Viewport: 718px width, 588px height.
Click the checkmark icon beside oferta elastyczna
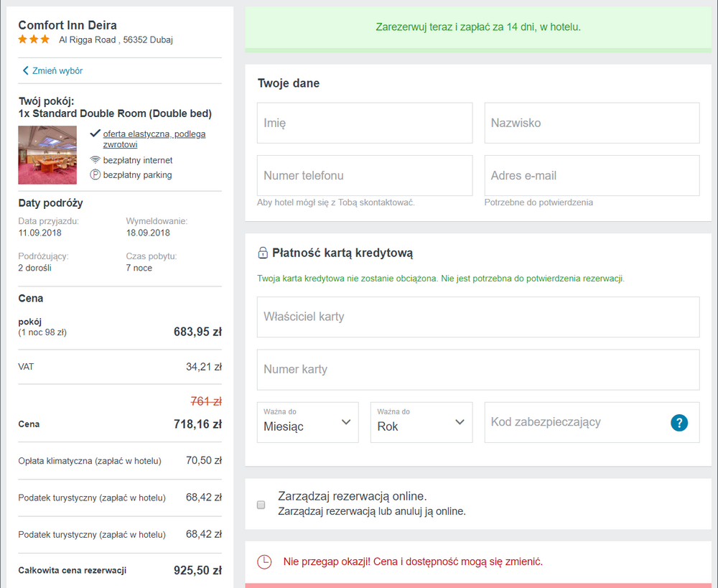coord(95,134)
